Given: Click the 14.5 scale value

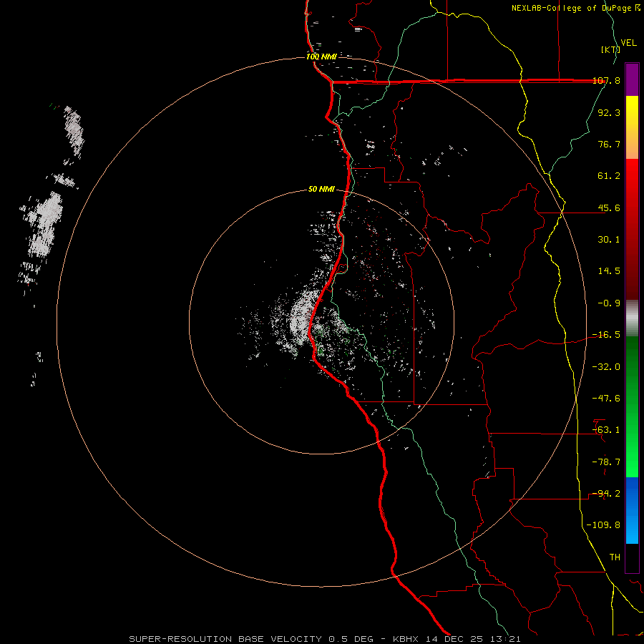Looking at the screenshot, I should (x=609, y=271).
